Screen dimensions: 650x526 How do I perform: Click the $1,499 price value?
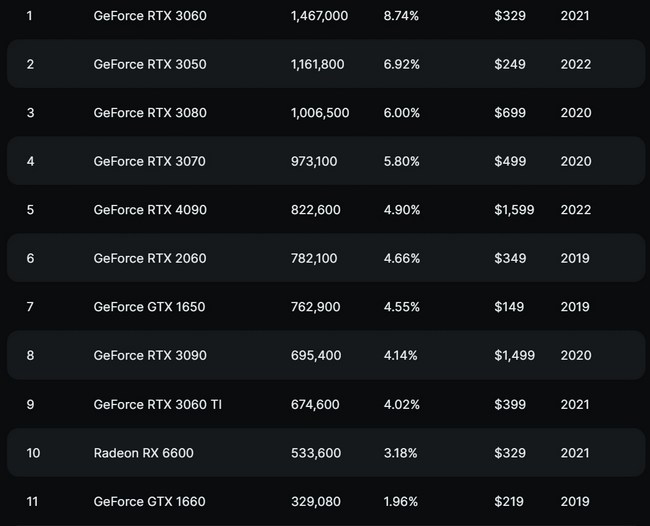[x=514, y=356]
